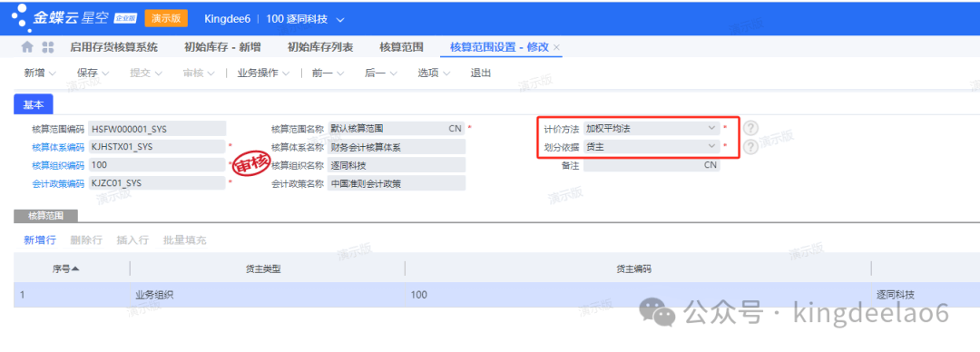Expand the organization switcher next to 逐同科技
Screen dimensions: 980x352
[340, 19]
